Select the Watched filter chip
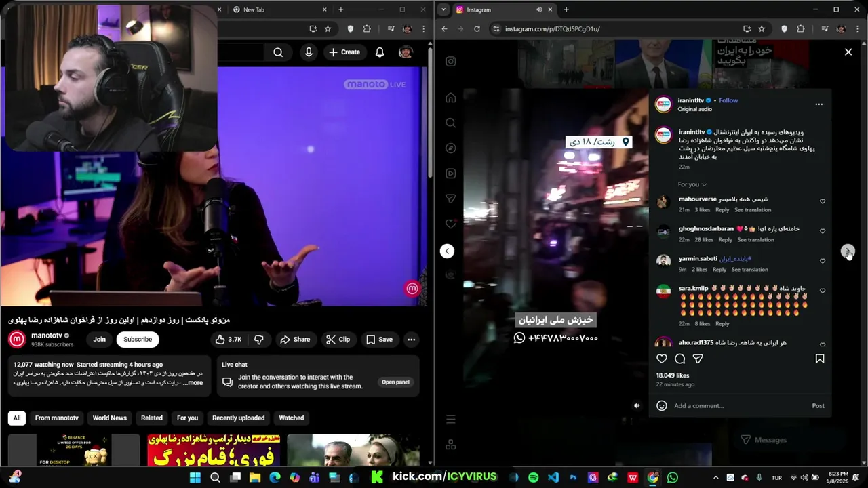868x488 pixels. [292, 418]
